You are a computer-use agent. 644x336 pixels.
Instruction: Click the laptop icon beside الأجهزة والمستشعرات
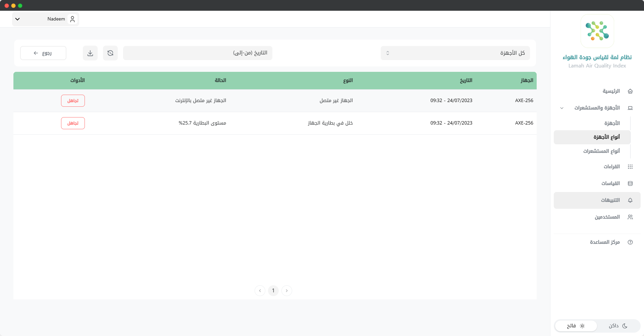[630, 108]
